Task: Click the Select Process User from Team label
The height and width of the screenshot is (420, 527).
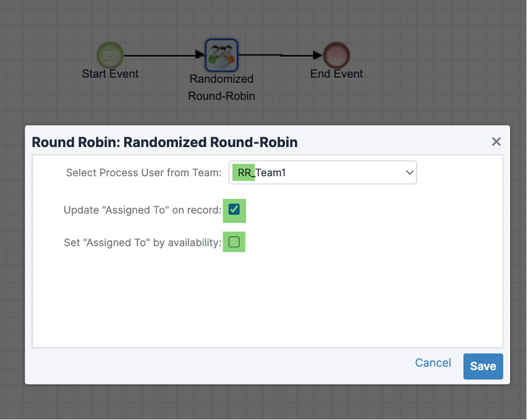Action: [x=144, y=173]
